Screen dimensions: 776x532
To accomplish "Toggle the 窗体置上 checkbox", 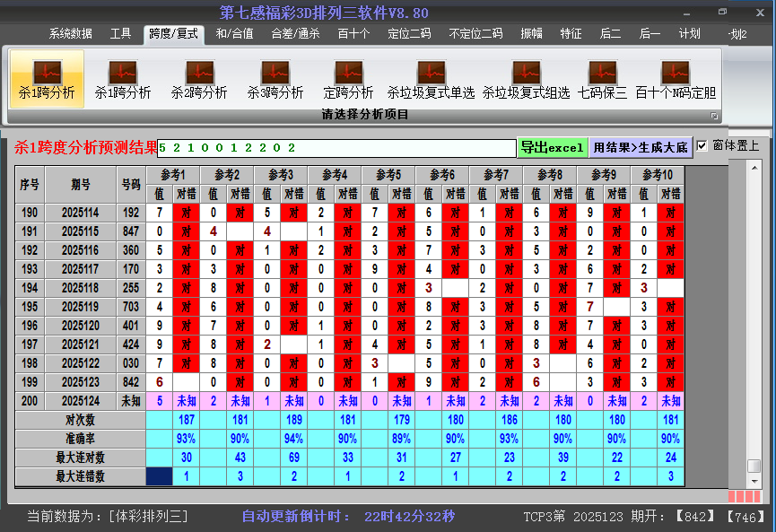I will (702, 146).
